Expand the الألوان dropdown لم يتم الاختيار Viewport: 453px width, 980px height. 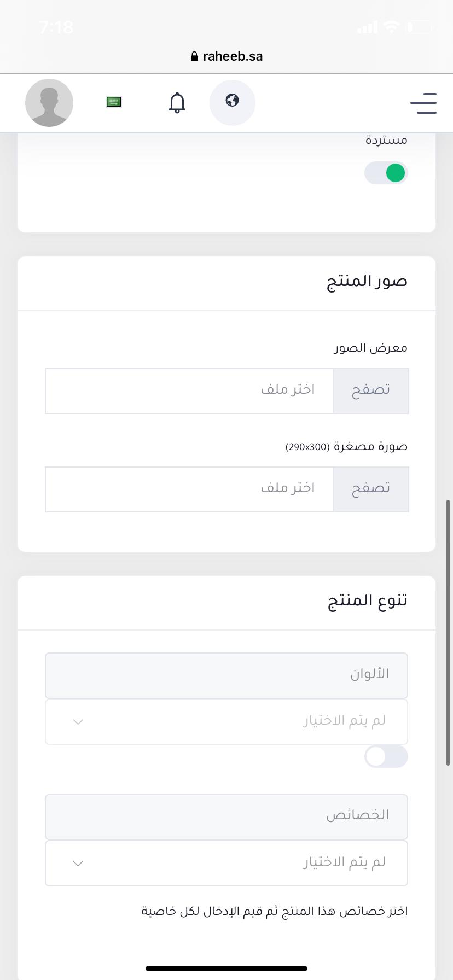coord(226,721)
